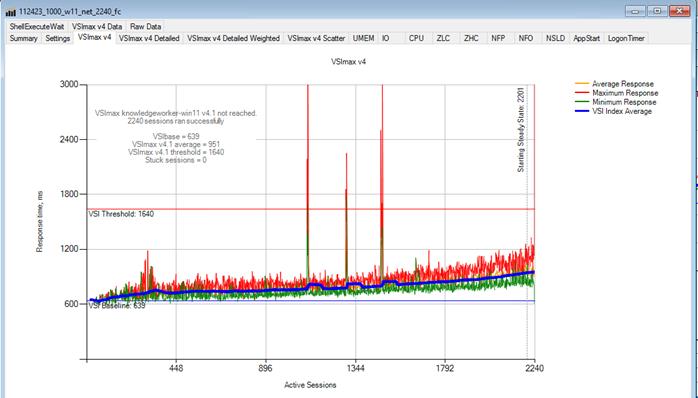This screenshot has height=398, width=698.
Task: Click the Average Response legend color line
Action: [x=582, y=83]
